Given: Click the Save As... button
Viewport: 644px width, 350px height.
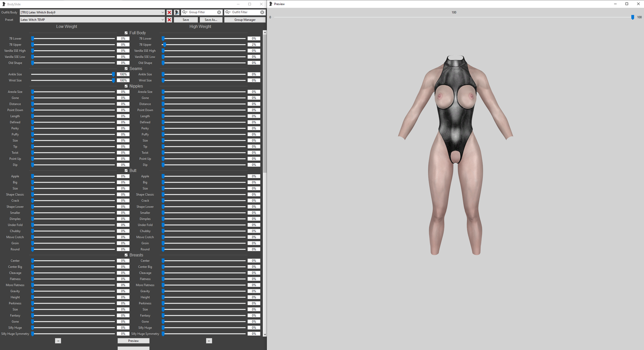Looking at the screenshot, I should click(211, 20).
